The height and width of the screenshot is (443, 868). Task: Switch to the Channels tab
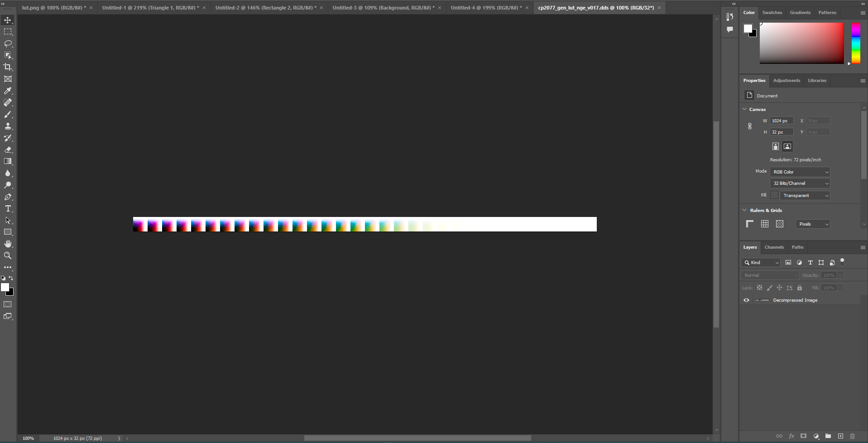(774, 247)
